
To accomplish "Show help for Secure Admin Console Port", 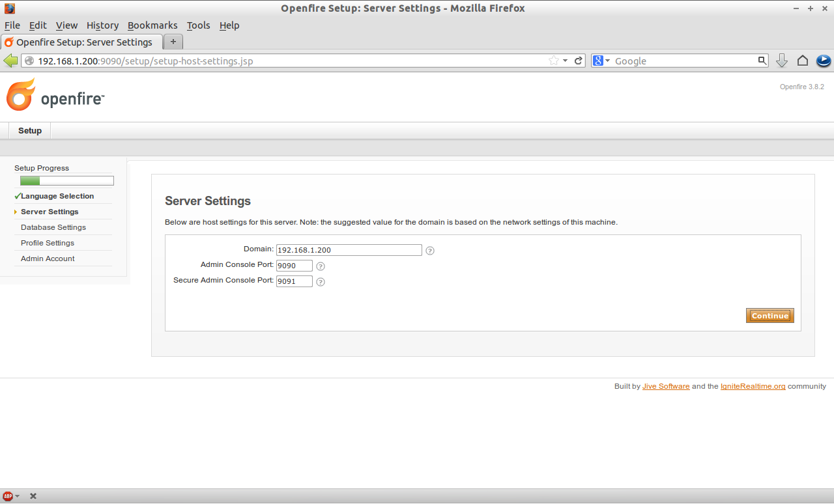I will pos(321,282).
